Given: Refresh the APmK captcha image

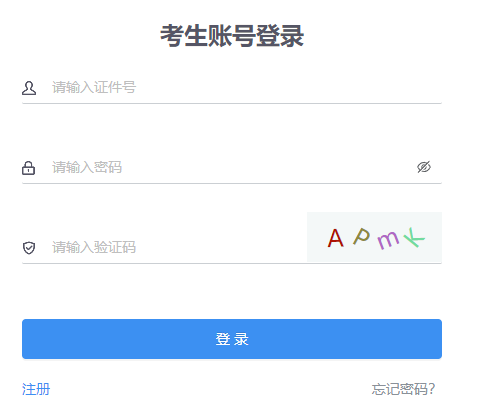Looking at the screenshot, I should coord(374,237).
